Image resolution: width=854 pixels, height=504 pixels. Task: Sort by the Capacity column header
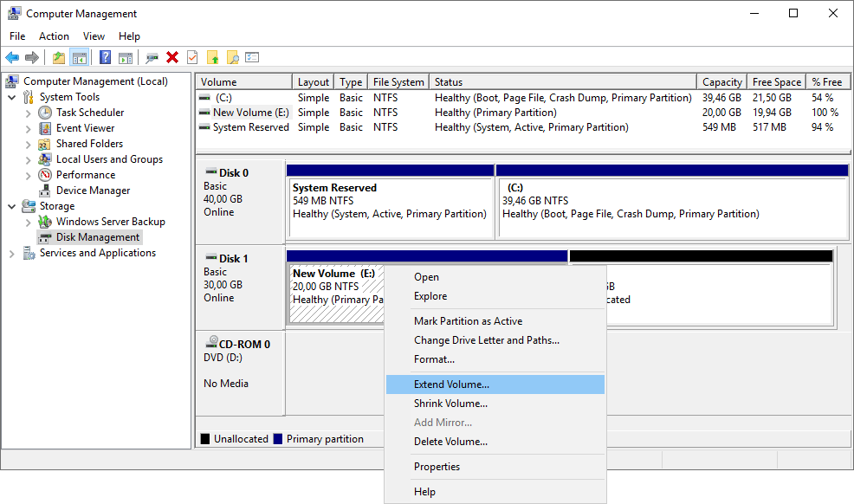tap(721, 81)
